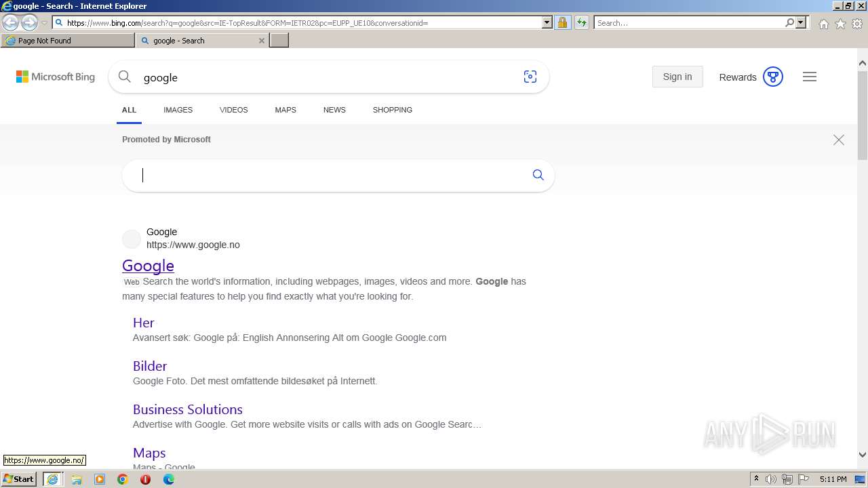Click the Sign in button
Screen dimensions: 868x488
677,77
